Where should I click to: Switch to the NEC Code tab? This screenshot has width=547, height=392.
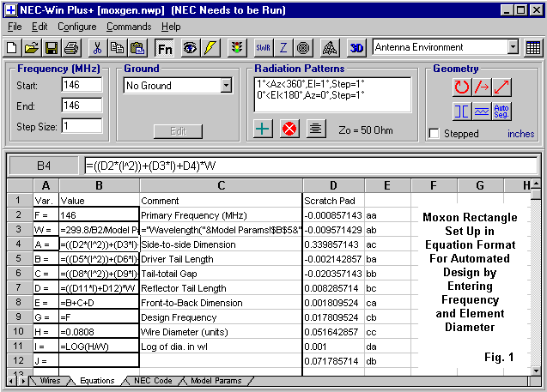click(153, 380)
